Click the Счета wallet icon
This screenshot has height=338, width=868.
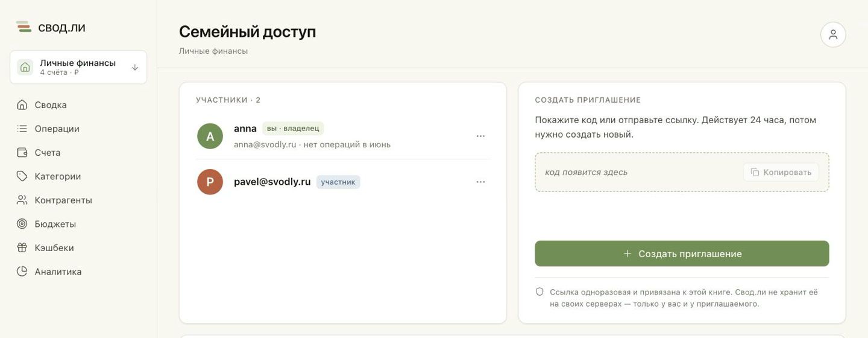click(22, 153)
